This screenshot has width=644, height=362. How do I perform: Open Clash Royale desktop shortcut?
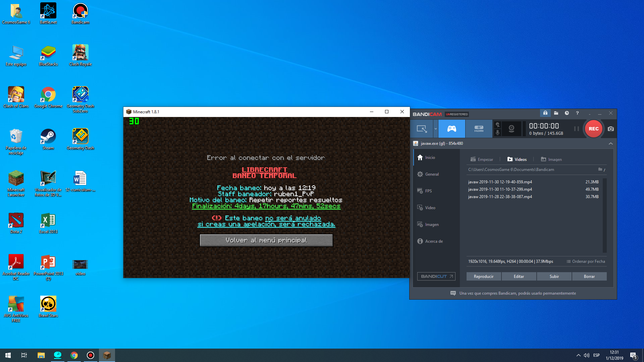[80, 55]
